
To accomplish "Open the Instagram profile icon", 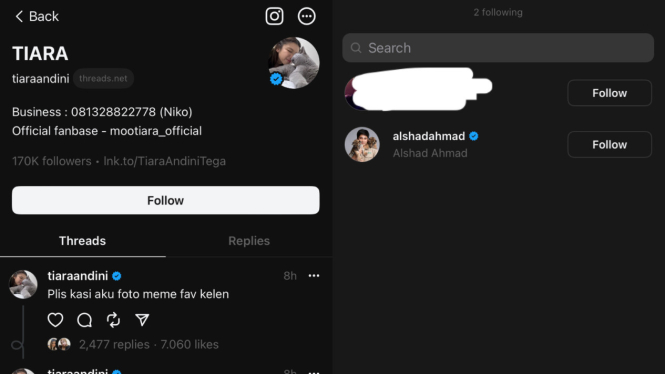I will [274, 16].
